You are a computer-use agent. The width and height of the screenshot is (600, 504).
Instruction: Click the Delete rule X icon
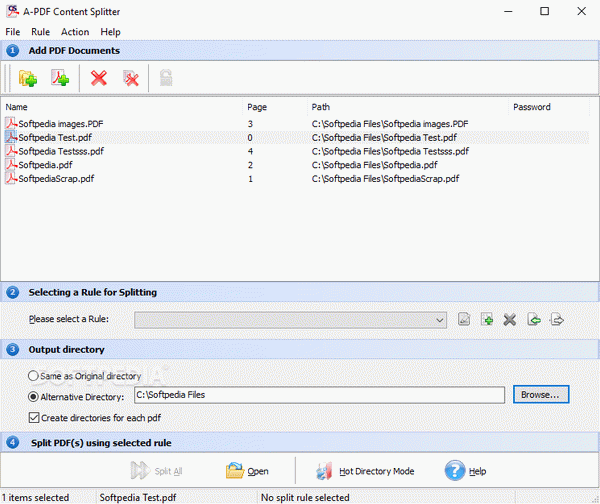pyautogui.click(x=510, y=320)
